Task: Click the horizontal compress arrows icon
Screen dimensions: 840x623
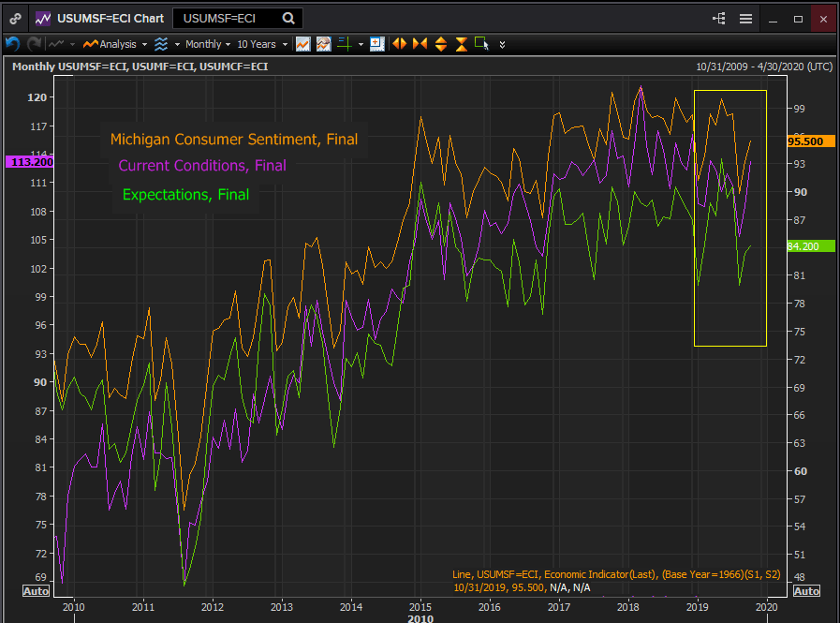Action: [x=420, y=44]
